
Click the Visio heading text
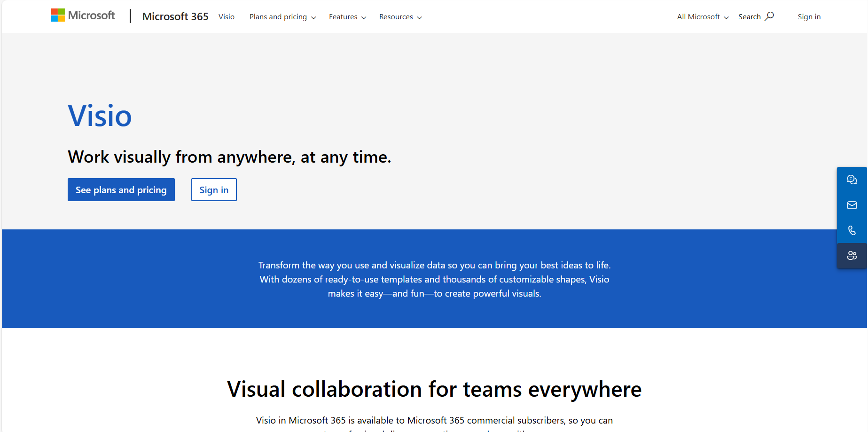(100, 116)
